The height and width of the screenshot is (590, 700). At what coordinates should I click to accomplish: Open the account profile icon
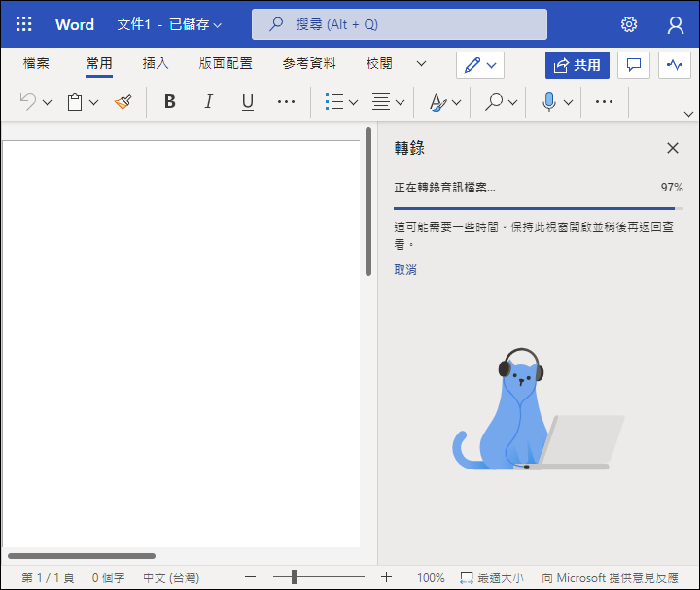(676, 25)
